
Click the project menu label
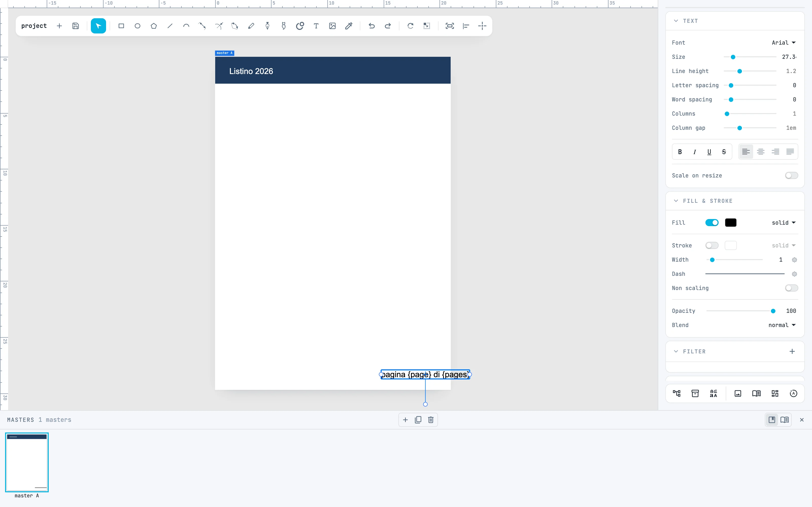(34, 26)
